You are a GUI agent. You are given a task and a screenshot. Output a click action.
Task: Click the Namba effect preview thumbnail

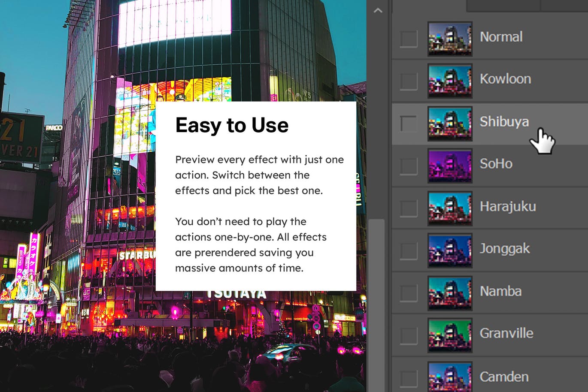click(450, 293)
